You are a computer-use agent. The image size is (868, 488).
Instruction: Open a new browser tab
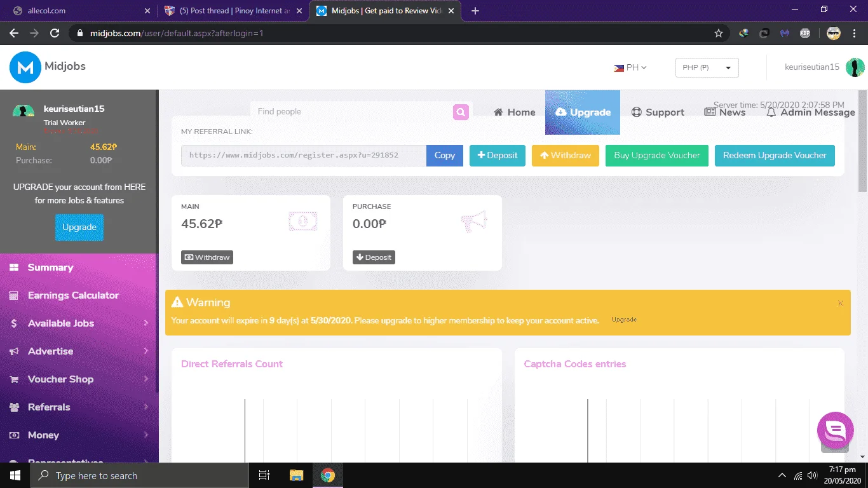click(x=475, y=11)
